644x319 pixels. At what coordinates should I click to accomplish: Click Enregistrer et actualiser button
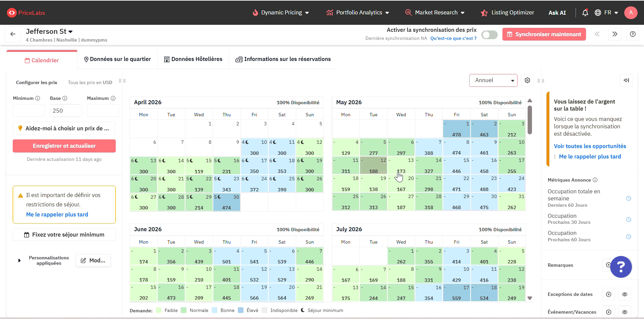click(64, 146)
